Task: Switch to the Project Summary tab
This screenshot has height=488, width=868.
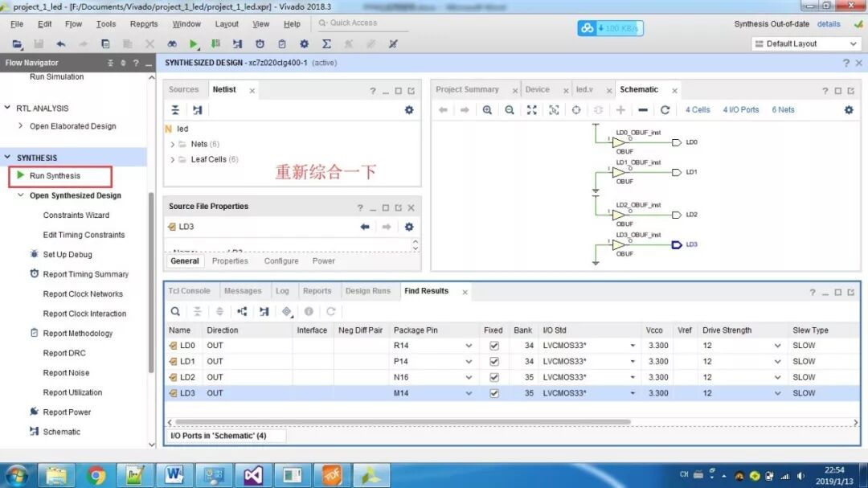Action: click(x=467, y=89)
